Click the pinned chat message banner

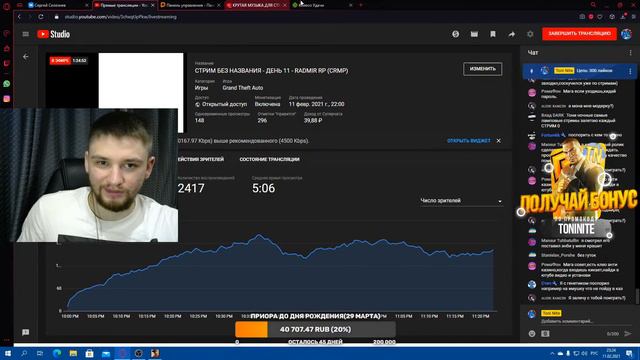coord(579,71)
